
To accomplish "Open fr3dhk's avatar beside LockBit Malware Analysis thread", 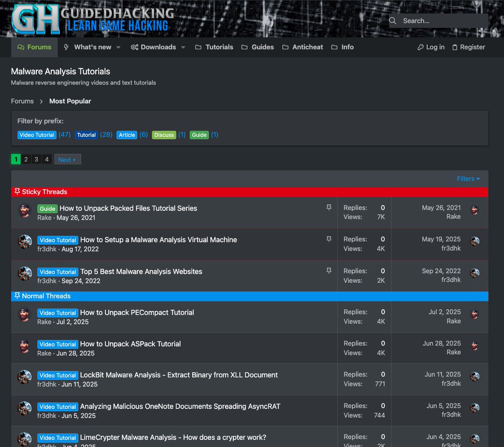I will point(24,377).
